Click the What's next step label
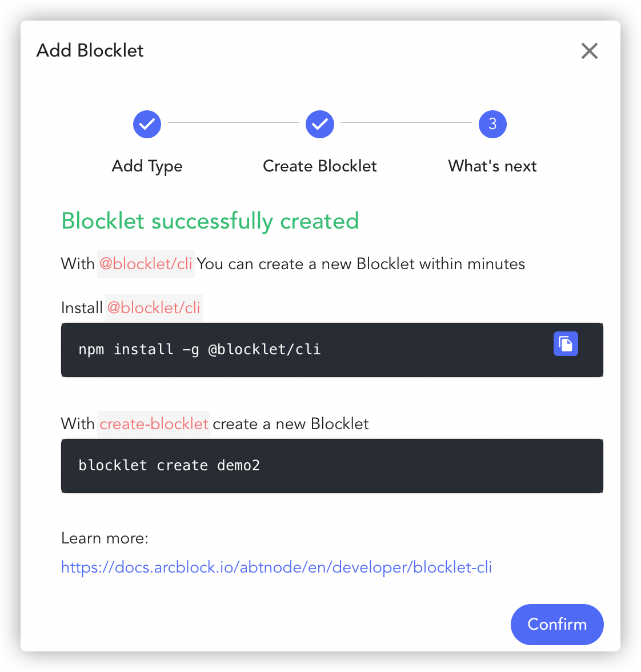Image resolution: width=641 pixels, height=672 pixels. click(x=492, y=166)
